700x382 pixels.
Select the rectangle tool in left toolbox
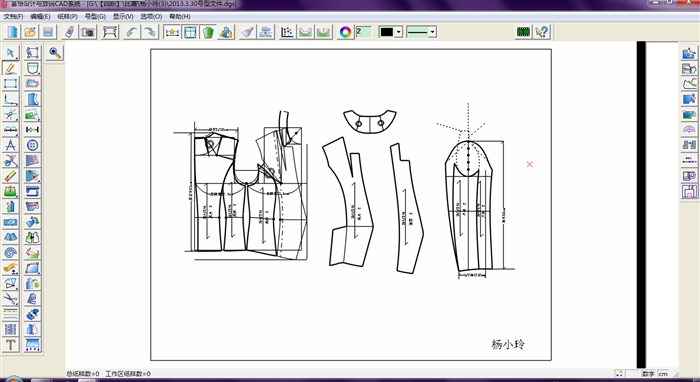click(11, 83)
